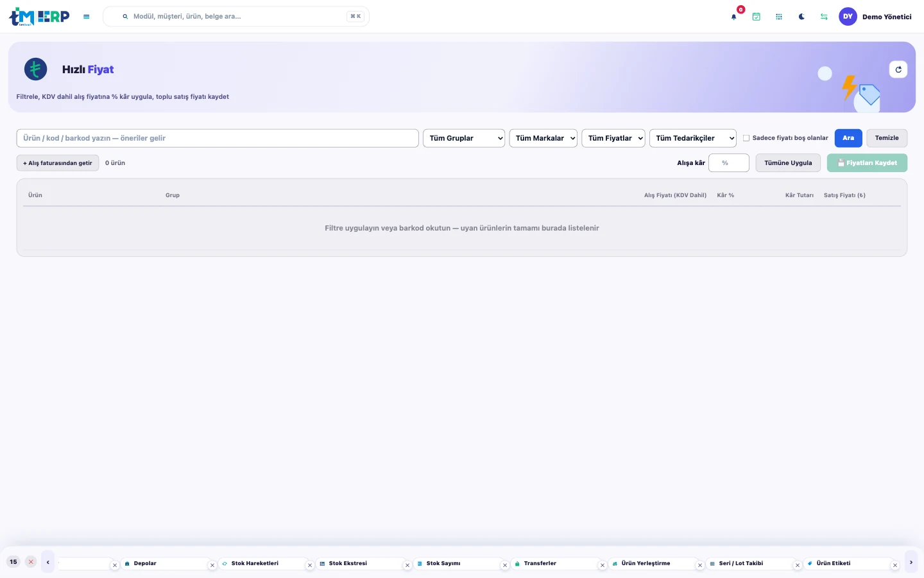Viewport: 924px width, 578px height.
Task: Open the notifications bell
Action: (734, 17)
